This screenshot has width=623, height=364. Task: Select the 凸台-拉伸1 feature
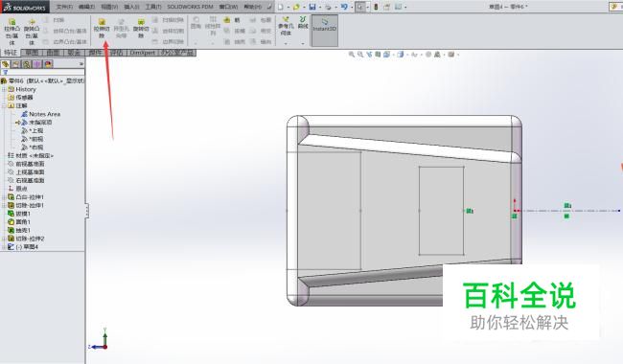coord(30,197)
